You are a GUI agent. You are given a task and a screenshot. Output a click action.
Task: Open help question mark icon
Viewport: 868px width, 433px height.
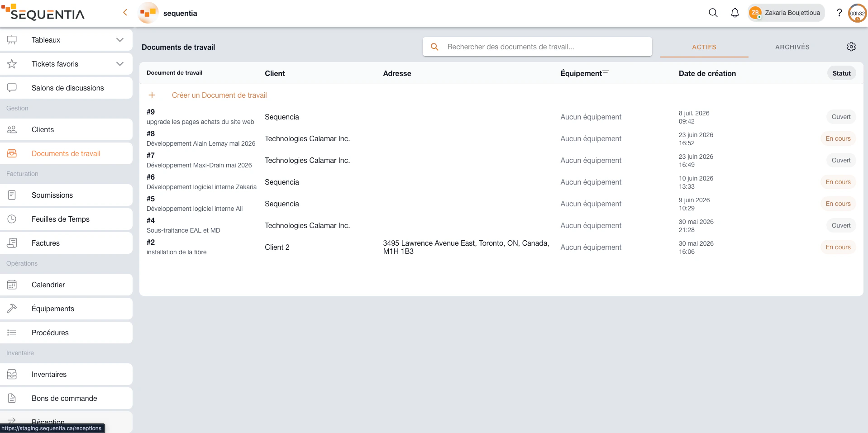tap(839, 13)
